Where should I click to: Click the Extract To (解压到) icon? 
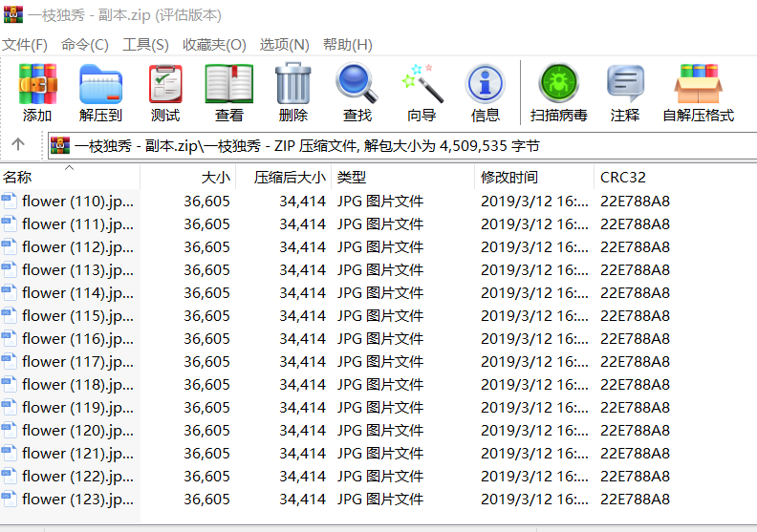point(101,84)
